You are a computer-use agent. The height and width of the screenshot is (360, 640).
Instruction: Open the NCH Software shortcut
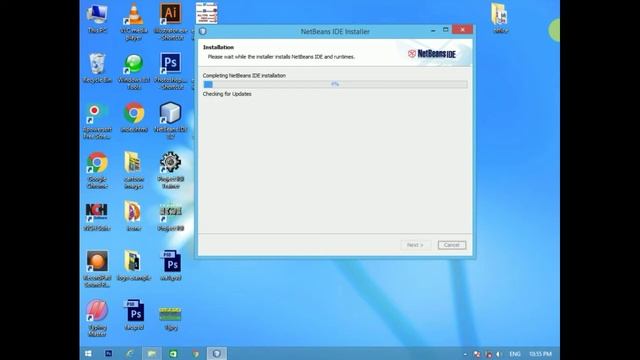click(x=97, y=217)
